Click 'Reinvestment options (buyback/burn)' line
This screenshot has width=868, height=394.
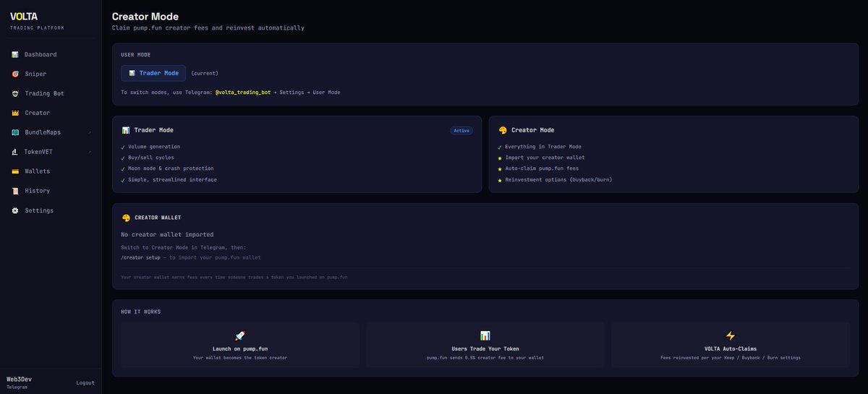coord(558,179)
